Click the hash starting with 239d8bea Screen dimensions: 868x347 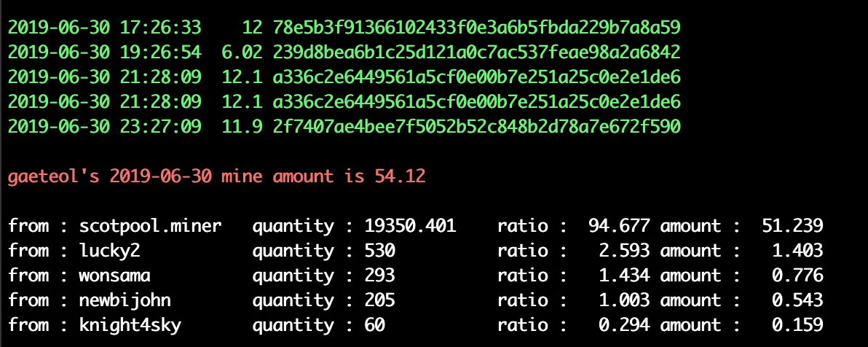coord(477,52)
